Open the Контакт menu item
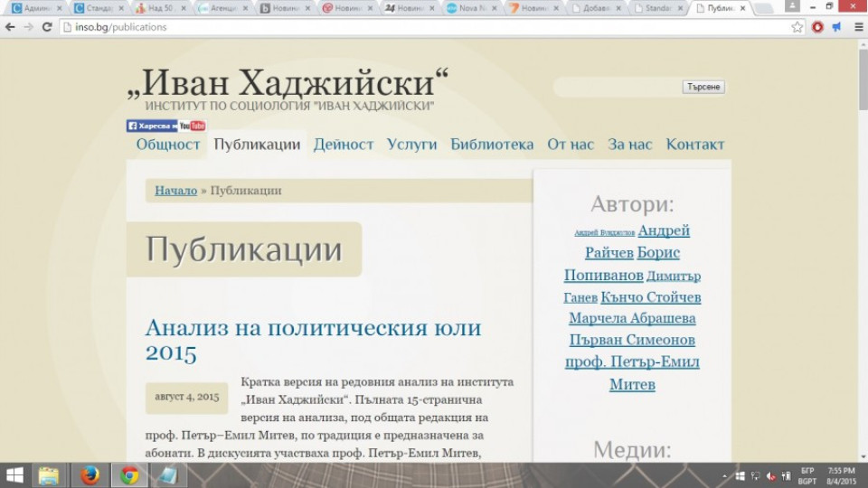Image resolution: width=868 pixels, height=488 pixels. click(694, 145)
